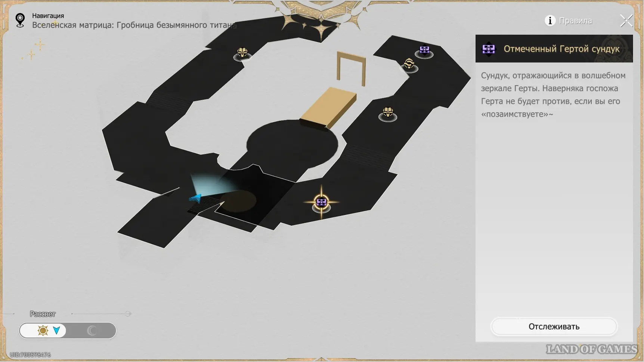This screenshot has height=362, width=644.
Task: Click the blue arrow indicator beside the sun
Action: click(x=56, y=331)
